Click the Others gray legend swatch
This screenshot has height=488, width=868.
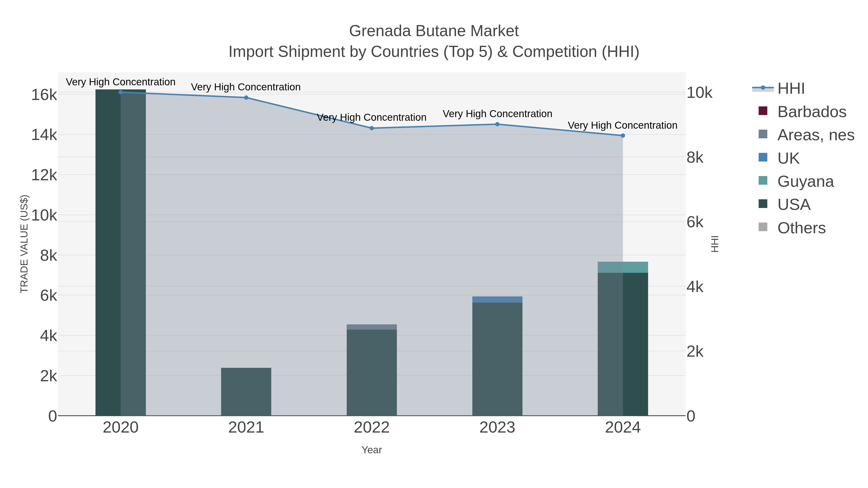click(x=763, y=227)
